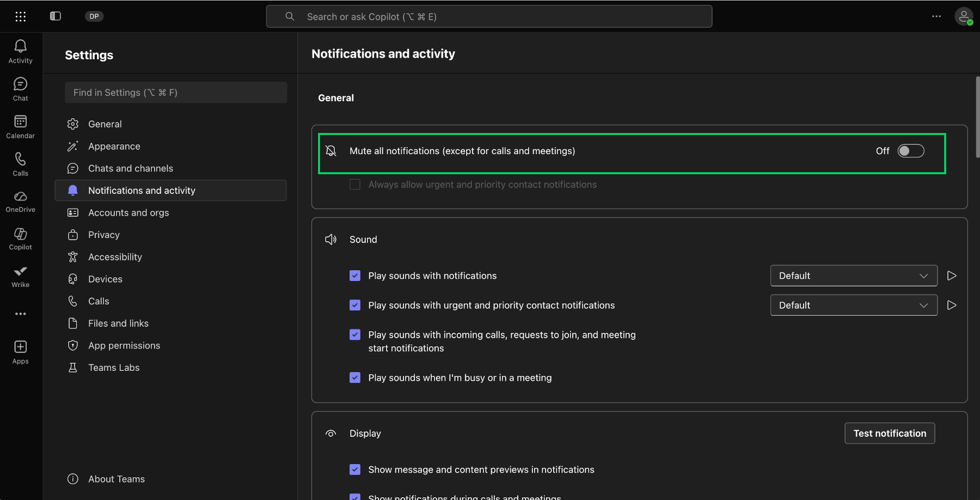
Task: Open Teams Labs settings
Action: point(170,368)
